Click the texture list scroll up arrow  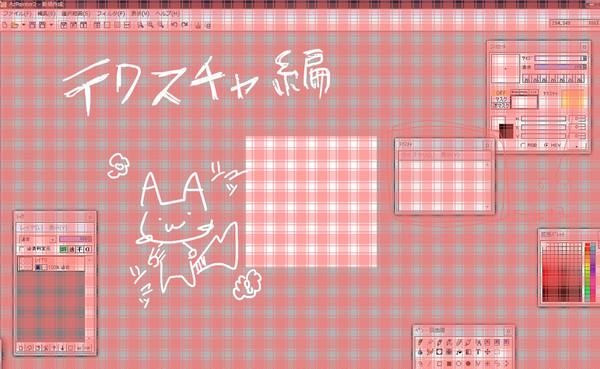488,165
